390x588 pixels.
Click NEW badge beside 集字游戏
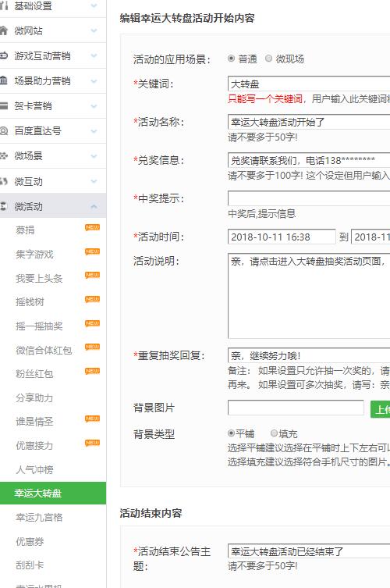92,251
